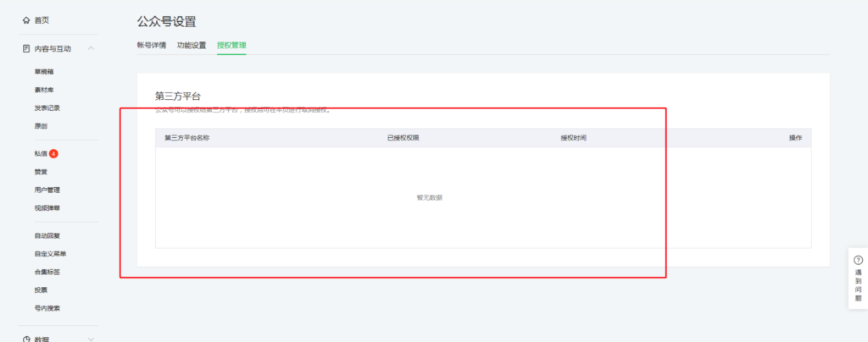Viewport: 868px width, 342px height.
Task: Switch to the 帐号详情 tab
Action: [x=151, y=45]
